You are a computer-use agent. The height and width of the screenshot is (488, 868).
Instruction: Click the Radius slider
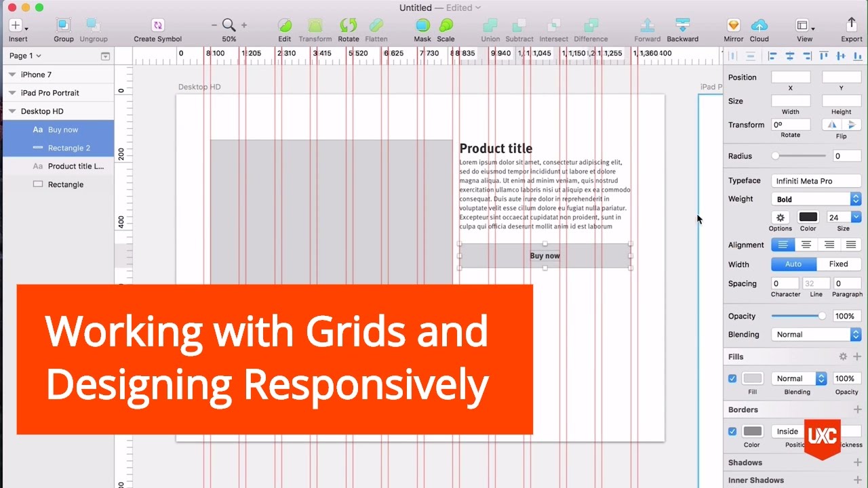pos(800,156)
